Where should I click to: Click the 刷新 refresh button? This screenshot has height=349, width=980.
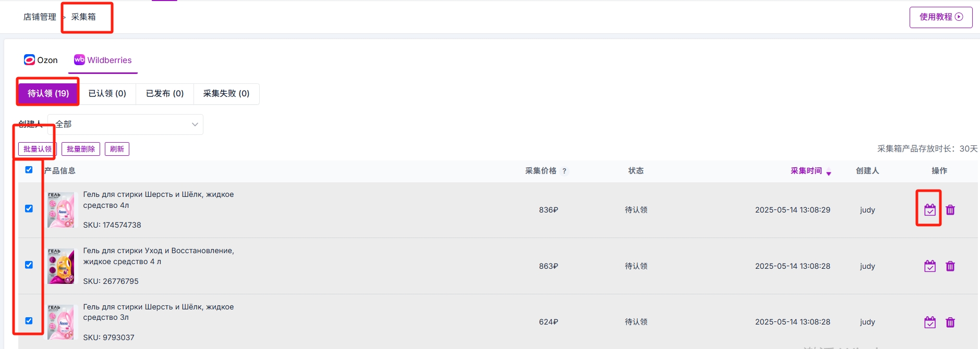click(117, 149)
